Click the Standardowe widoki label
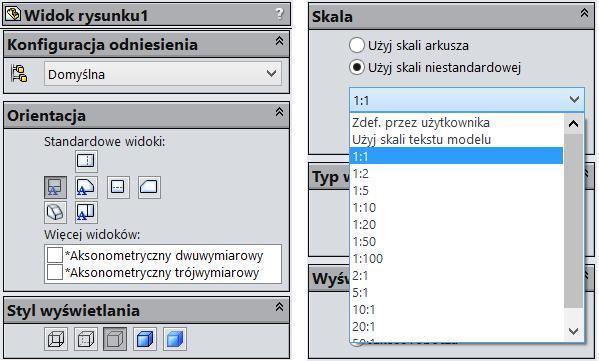Image resolution: width=599 pixels, height=361 pixels. (x=105, y=141)
